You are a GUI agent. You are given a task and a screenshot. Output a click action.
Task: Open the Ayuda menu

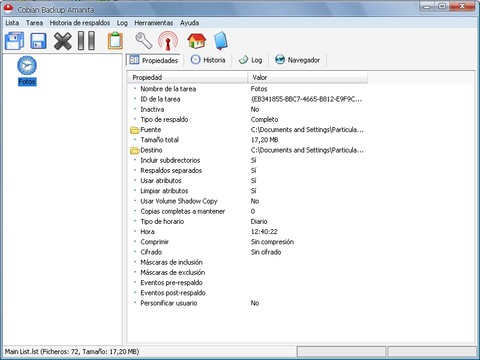click(x=190, y=23)
